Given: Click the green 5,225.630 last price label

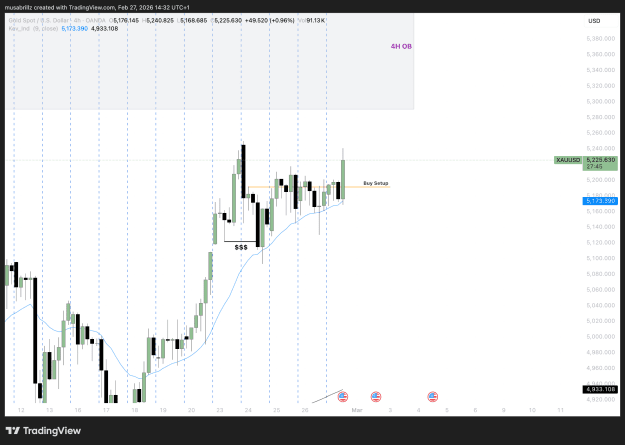Looking at the screenshot, I should click(x=600, y=163).
